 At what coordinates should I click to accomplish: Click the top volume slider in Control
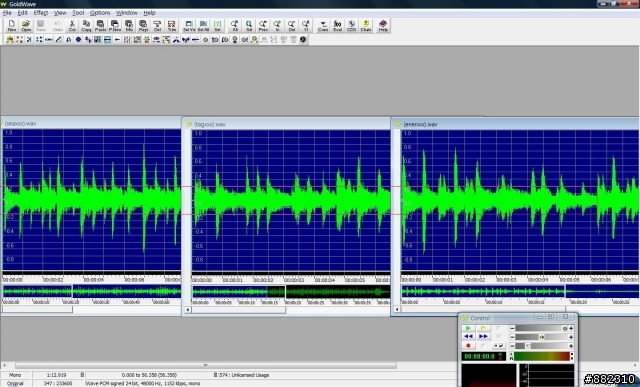tap(541, 328)
